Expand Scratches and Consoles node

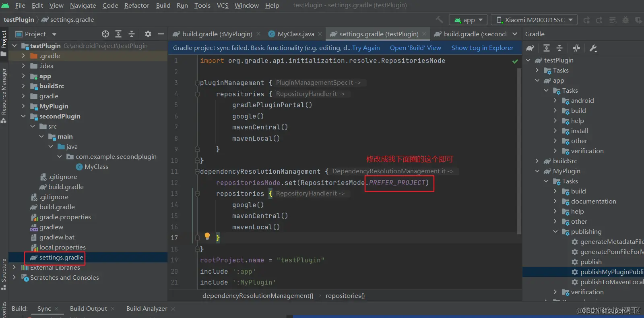pos(14,277)
